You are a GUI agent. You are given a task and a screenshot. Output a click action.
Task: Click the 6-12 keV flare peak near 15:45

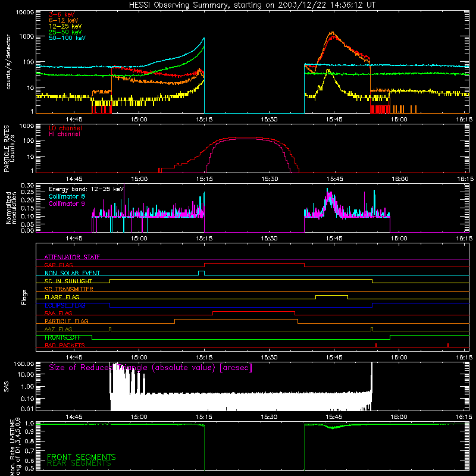333,32
